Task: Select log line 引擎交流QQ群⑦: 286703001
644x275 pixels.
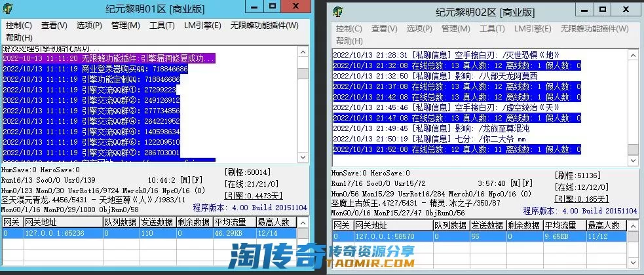Action: 91,153
